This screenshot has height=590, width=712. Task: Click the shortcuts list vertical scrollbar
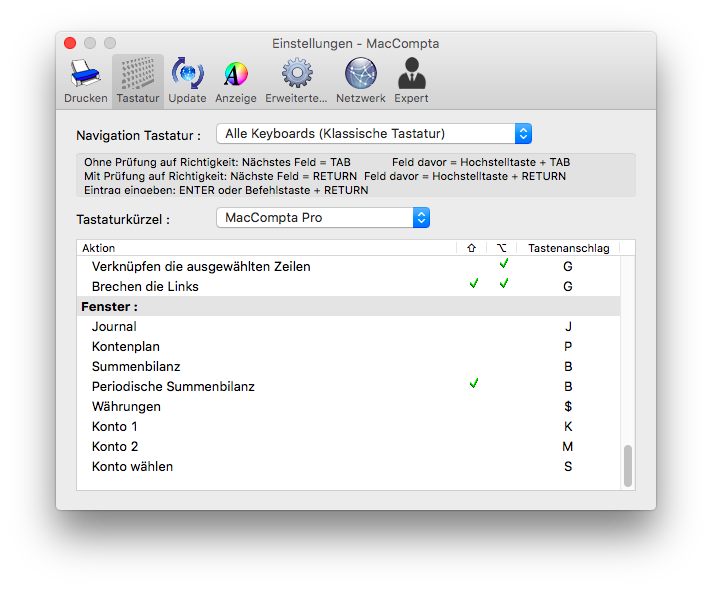[x=628, y=465]
